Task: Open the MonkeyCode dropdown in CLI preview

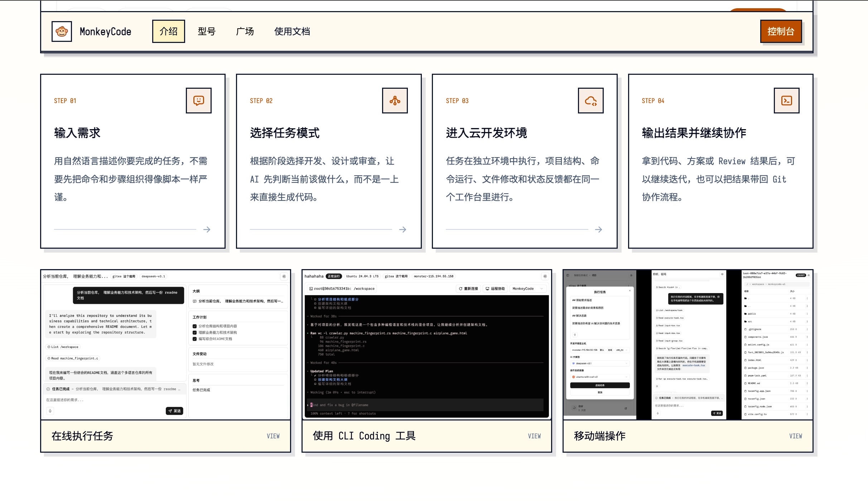Action: (528, 288)
